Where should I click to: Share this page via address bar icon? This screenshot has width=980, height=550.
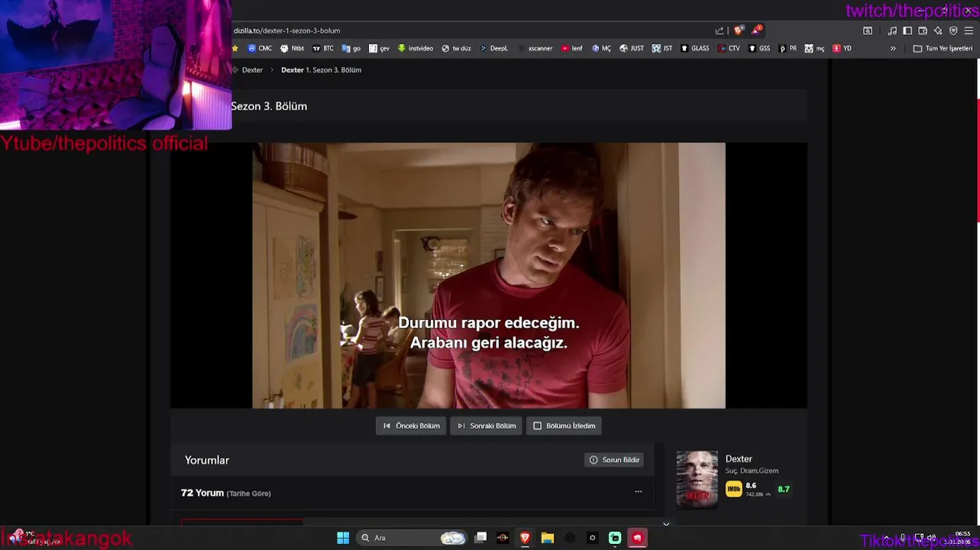coord(720,31)
